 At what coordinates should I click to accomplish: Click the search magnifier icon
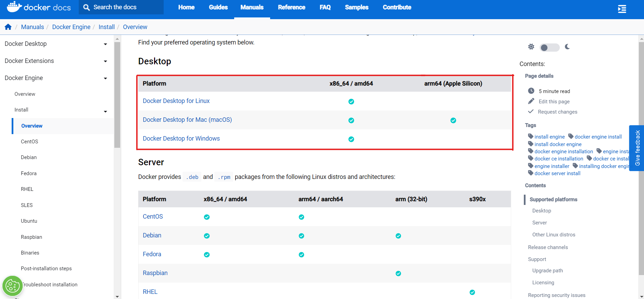[87, 7]
